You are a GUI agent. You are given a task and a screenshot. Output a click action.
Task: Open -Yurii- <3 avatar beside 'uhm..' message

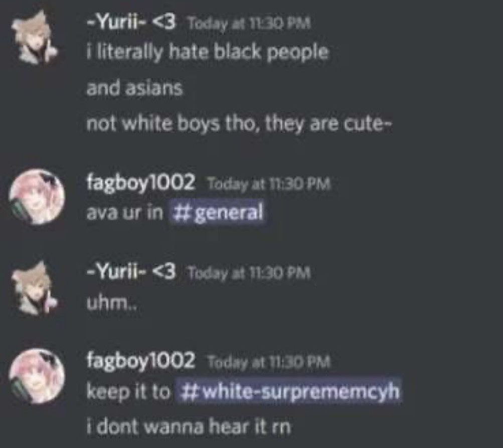34,288
